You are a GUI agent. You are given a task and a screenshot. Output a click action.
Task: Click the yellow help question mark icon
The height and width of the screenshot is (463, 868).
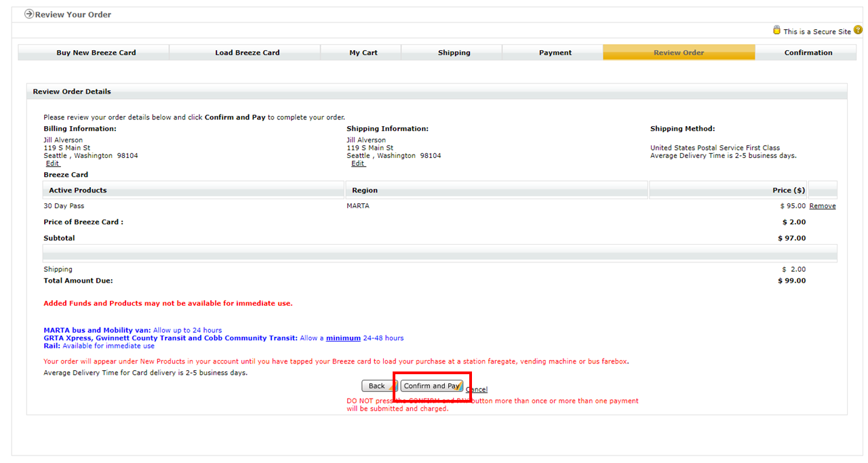858,31
